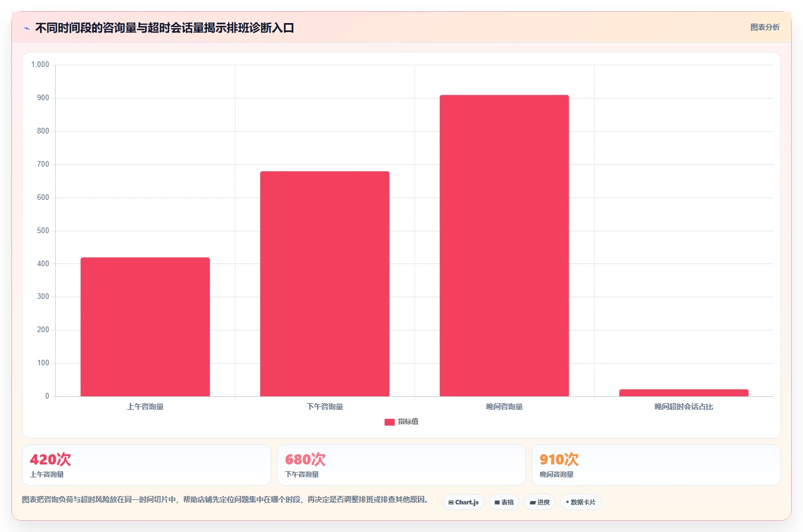Click the 图表分析 label at top right
Image resolution: width=803 pixels, height=532 pixels.
pos(765,27)
